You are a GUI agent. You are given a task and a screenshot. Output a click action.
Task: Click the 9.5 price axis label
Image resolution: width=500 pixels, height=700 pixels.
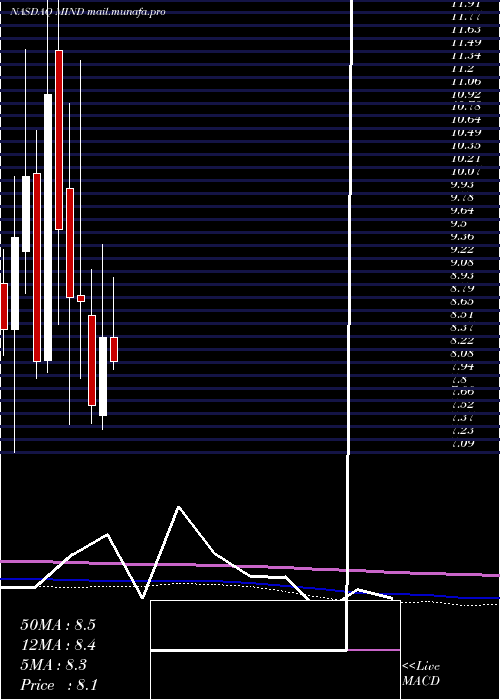pos(459,223)
